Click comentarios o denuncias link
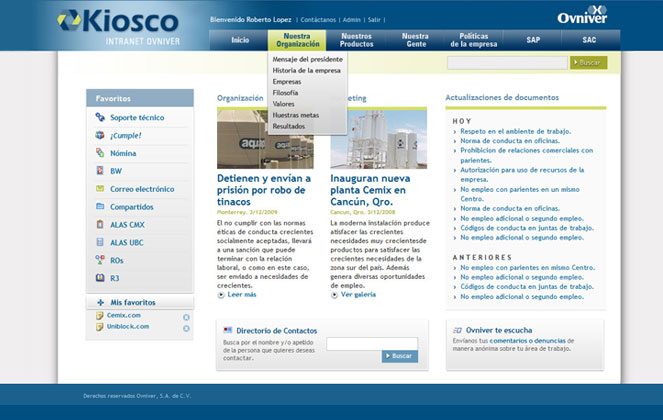The image size is (663, 420). (x=527, y=340)
